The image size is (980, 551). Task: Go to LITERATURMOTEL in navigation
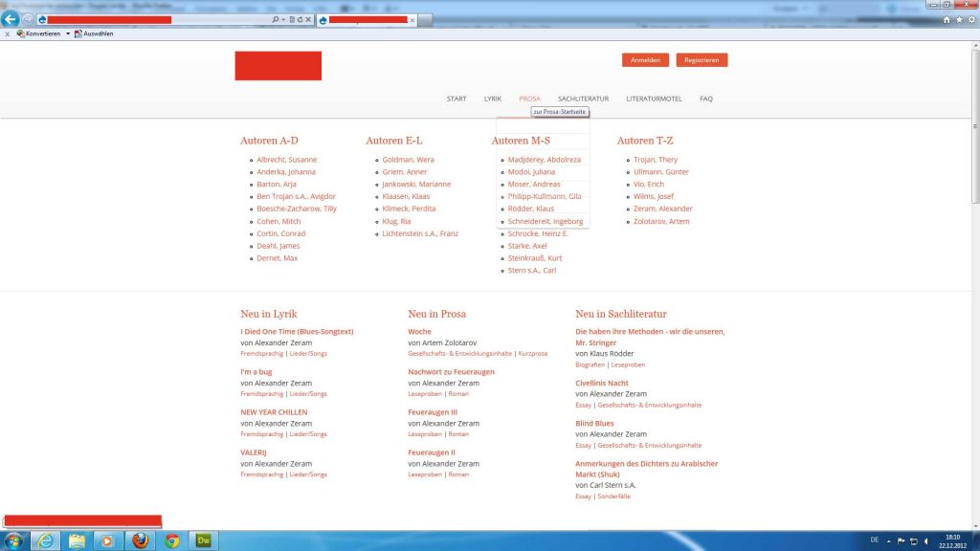(654, 99)
